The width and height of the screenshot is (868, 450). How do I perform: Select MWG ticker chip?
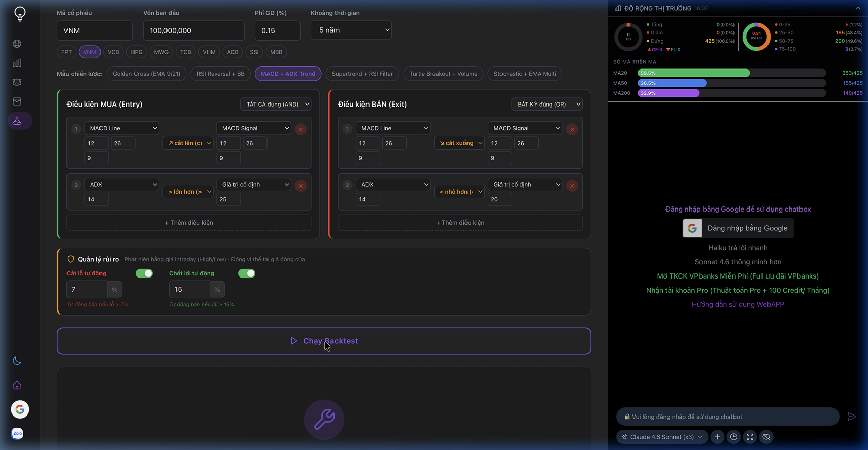pos(161,52)
